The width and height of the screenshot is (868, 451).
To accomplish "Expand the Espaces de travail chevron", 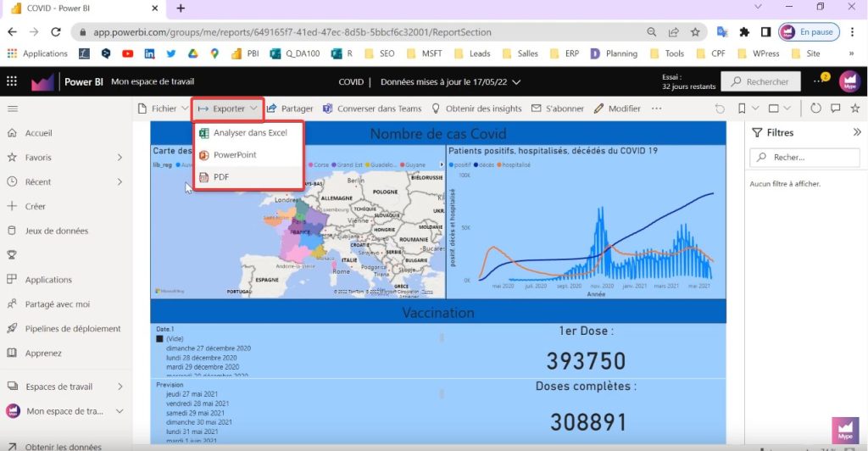I will pyautogui.click(x=120, y=387).
